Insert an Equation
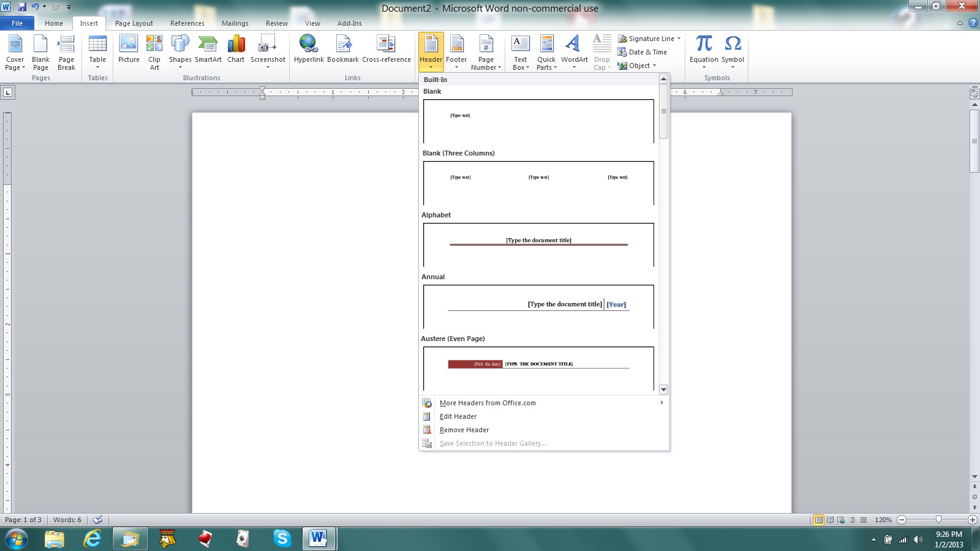Image resolution: width=980 pixels, height=551 pixels. (x=704, y=53)
